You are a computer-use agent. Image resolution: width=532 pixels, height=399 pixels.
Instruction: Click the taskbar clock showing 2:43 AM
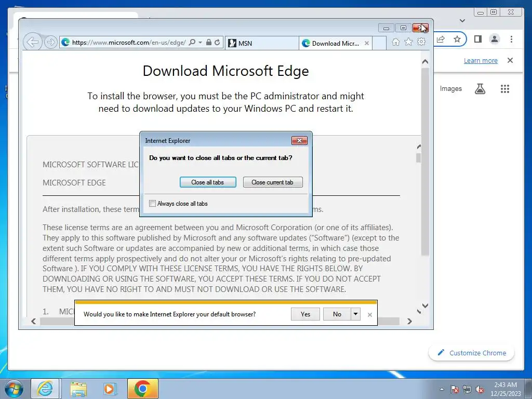tap(506, 389)
